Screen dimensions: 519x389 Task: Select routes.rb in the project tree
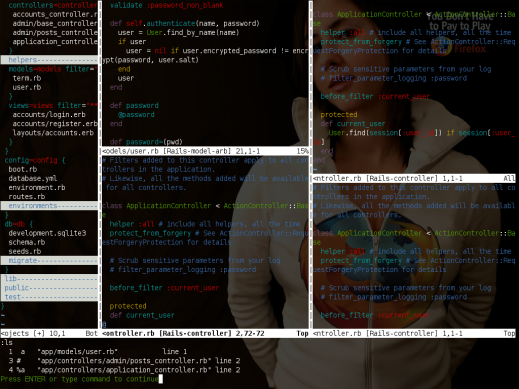pos(27,197)
